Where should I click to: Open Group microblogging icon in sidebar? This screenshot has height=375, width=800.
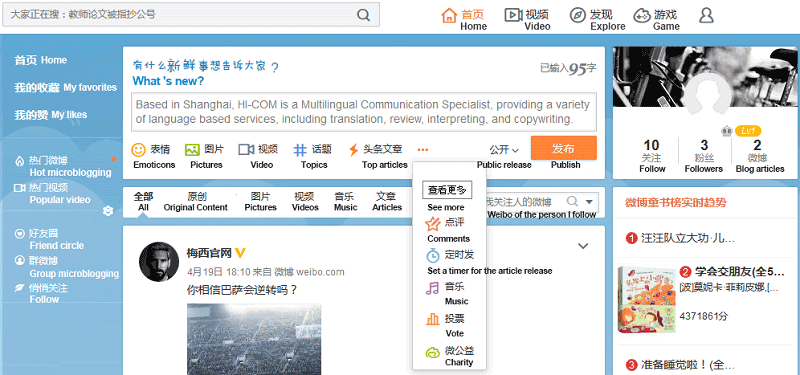19,261
